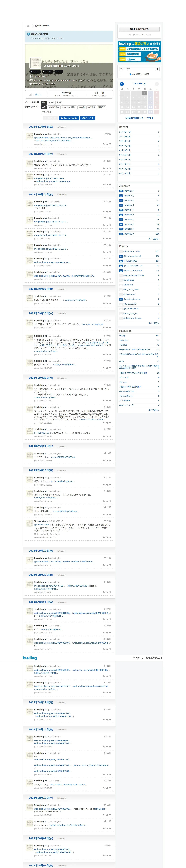Click list icon beside 2024年08月 archive
186x868 pixels.
121,205
